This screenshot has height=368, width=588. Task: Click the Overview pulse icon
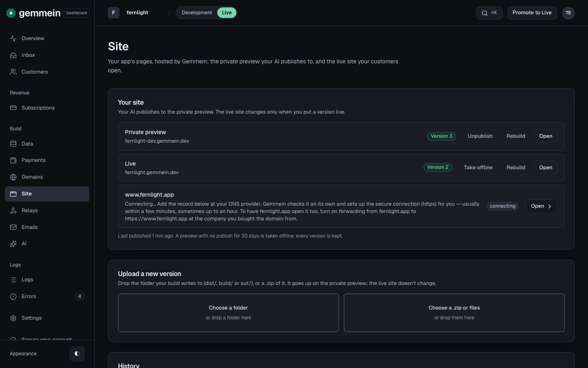coord(13,38)
